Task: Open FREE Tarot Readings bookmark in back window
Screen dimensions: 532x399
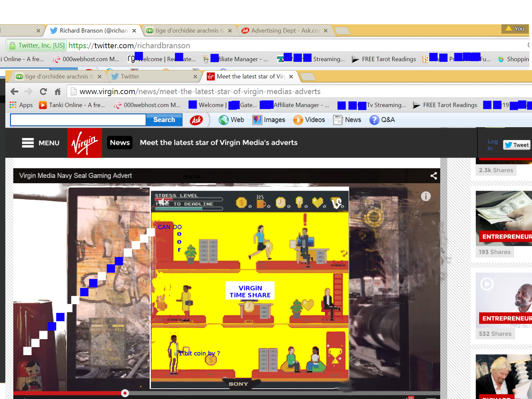Action: pyautogui.click(x=383, y=59)
